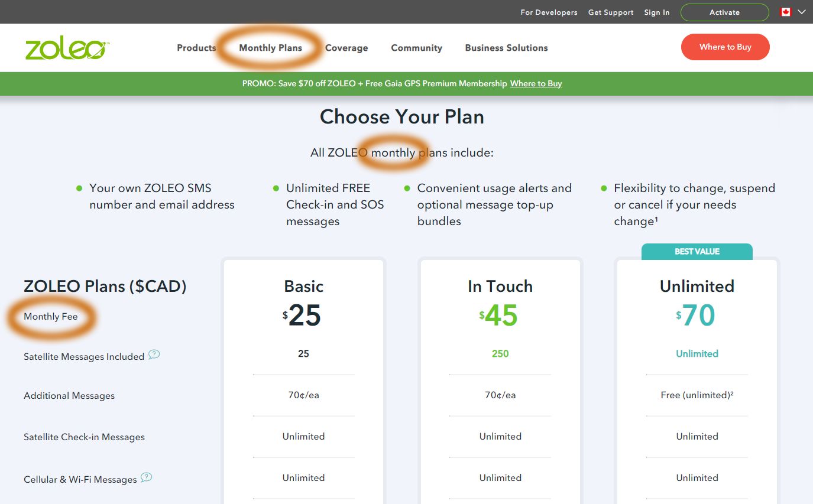Open the Monthly Plans menu item
The image size is (813, 504).
point(270,48)
